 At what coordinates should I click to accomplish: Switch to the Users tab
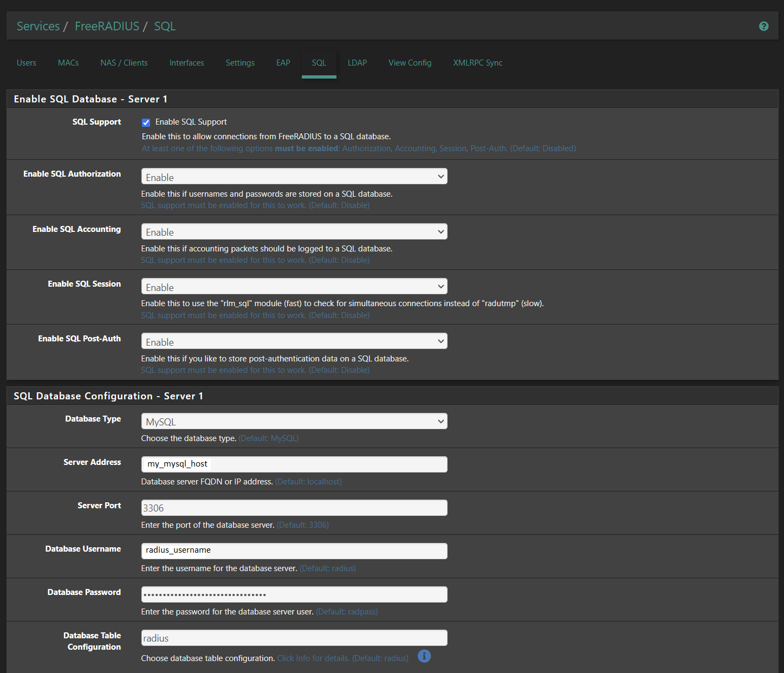click(x=27, y=63)
